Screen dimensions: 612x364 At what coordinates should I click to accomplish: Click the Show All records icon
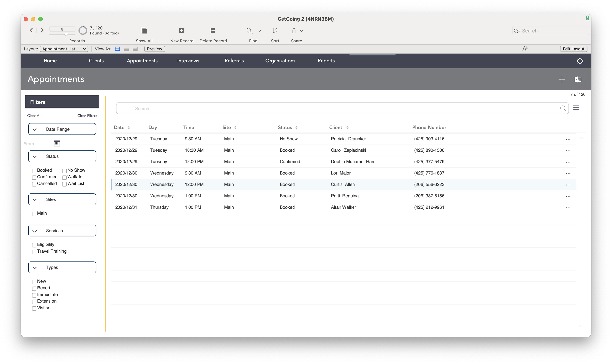144,31
